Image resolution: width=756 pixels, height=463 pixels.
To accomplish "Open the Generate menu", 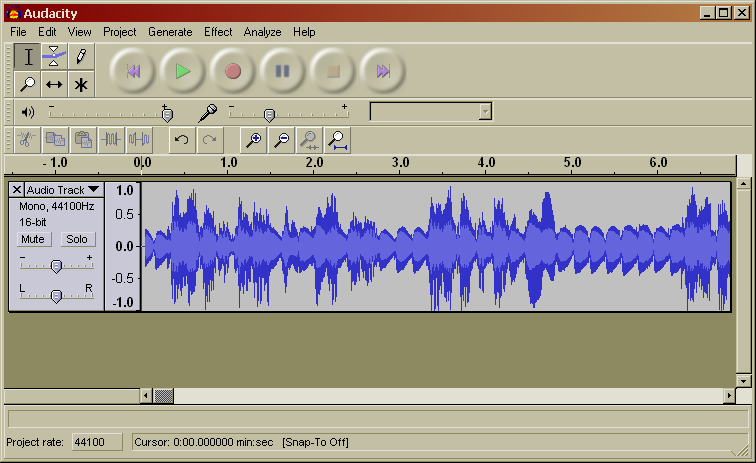I will point(170,32).
